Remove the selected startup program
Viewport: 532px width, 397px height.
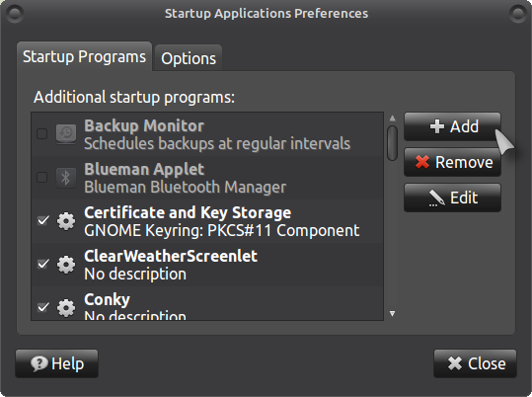(x=452, y=162)
